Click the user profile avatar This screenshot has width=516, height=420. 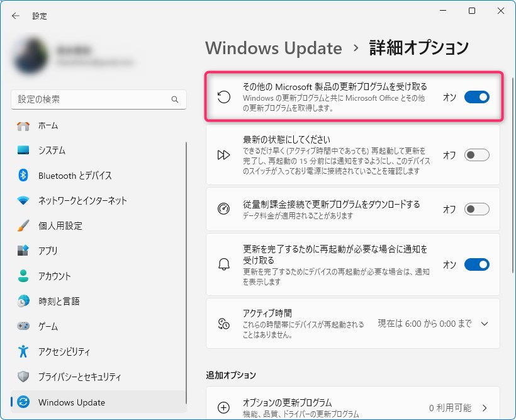coord(30,57)
